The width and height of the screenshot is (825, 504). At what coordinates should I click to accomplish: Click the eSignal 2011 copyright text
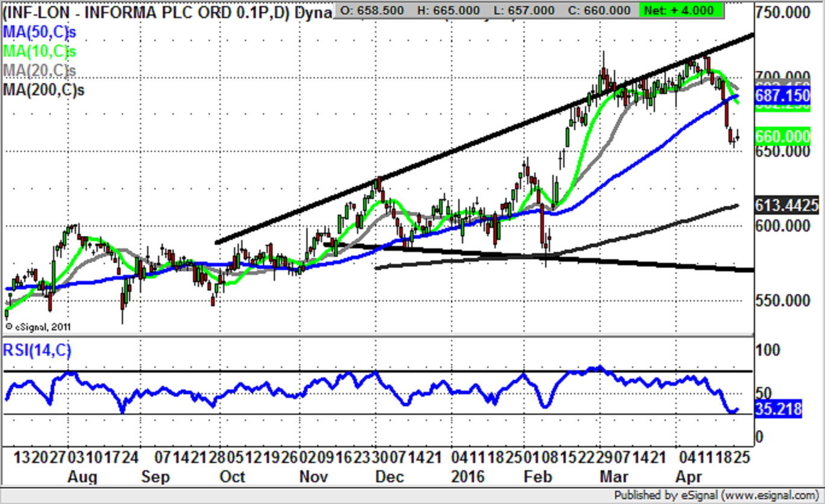click(x=39, y=327)
